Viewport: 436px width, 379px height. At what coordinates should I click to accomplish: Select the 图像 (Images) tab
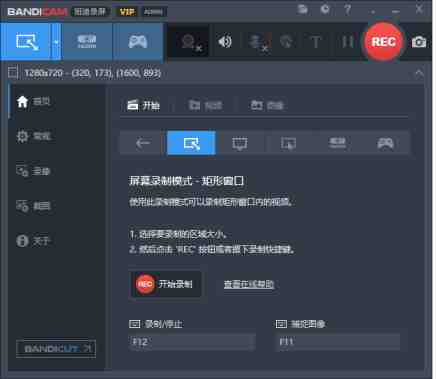267,105
